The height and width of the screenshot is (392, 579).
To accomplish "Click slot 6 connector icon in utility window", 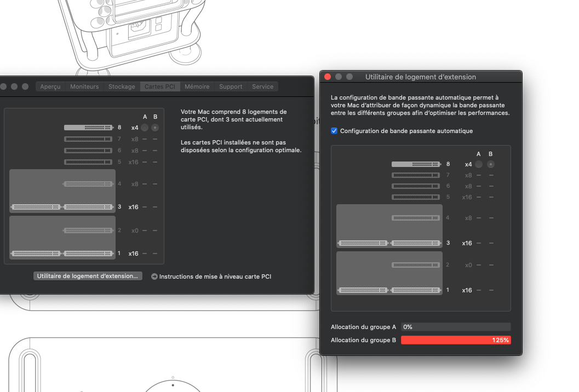I will click(x=415, y=186).
